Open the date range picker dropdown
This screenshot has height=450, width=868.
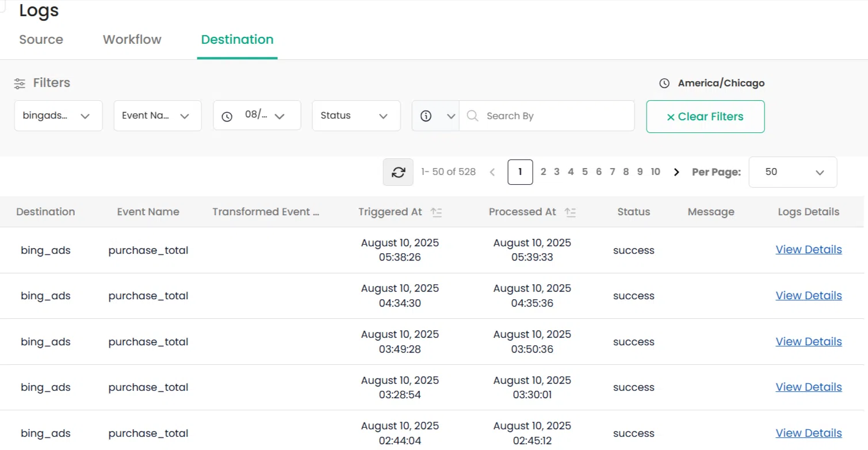pyautogui.click(x=257, y=115)
